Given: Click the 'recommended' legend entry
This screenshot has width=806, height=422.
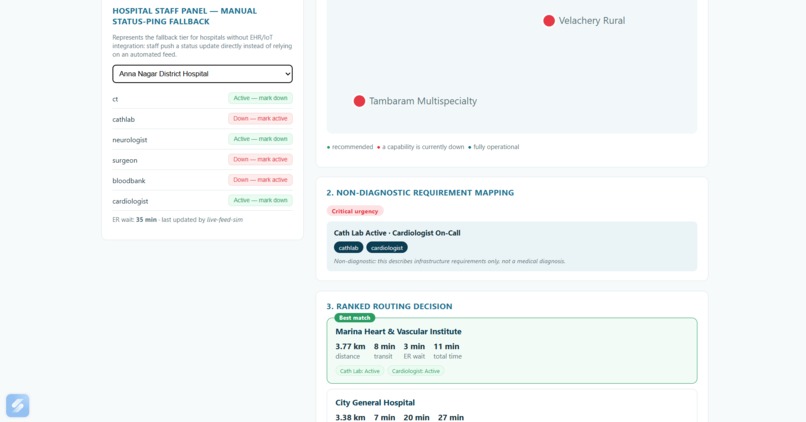Looking at the screenshot, I should point(350,147).
